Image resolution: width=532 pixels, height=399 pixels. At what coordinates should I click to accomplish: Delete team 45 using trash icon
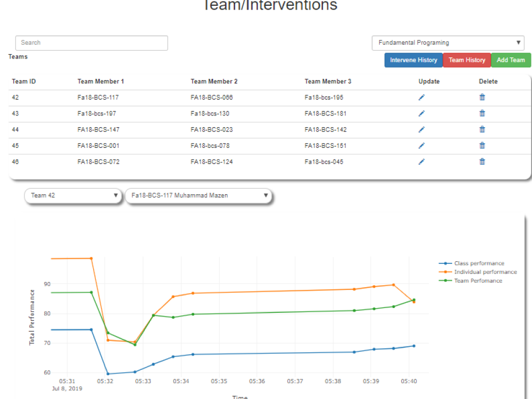pyautogui.click(x=482, y=146)
